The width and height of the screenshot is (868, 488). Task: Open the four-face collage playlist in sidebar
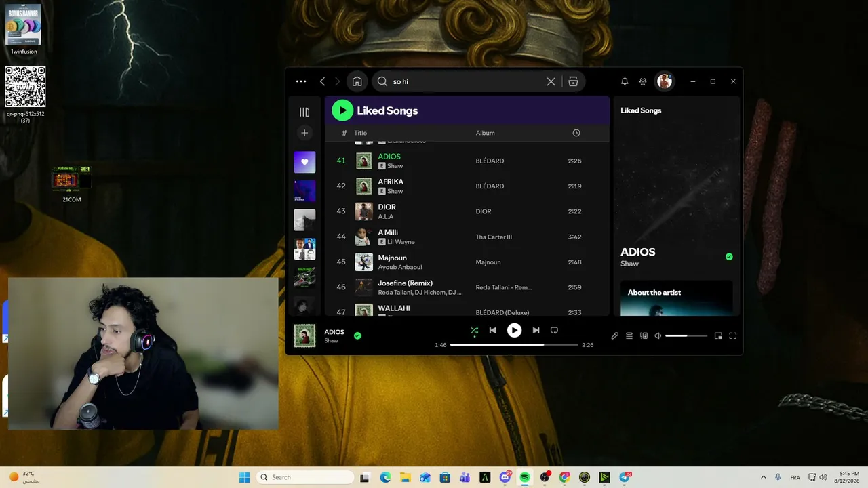pyautogui.click(x=304, y=249)
